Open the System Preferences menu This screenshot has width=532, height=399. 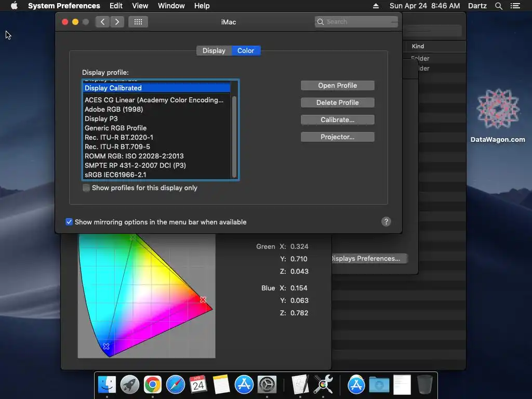pos(64,6)
